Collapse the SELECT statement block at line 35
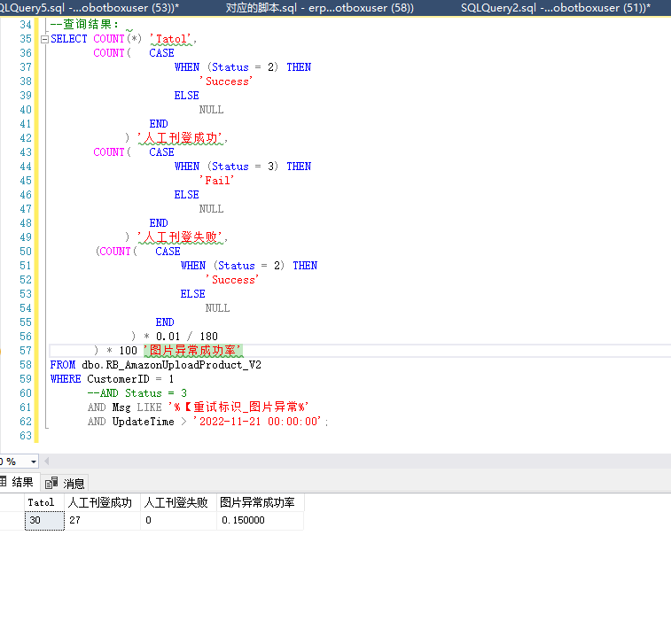Screen dimensions: 671x644 point(44,39)
